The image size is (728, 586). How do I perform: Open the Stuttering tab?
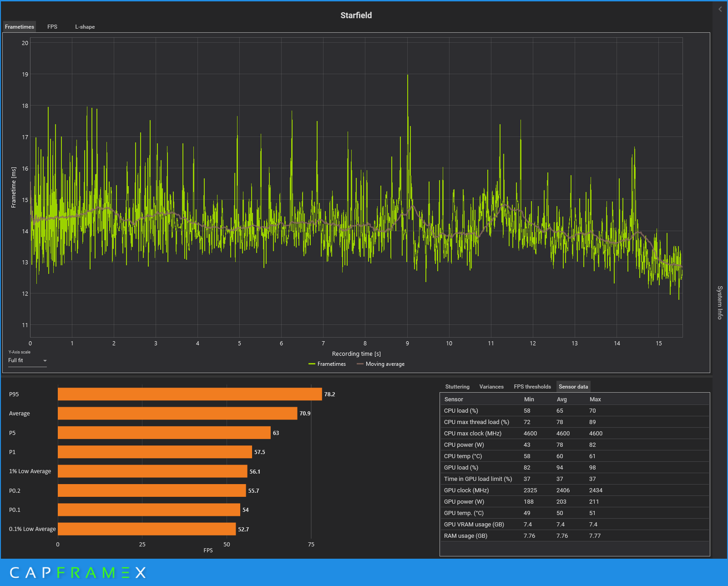[457, 387]
